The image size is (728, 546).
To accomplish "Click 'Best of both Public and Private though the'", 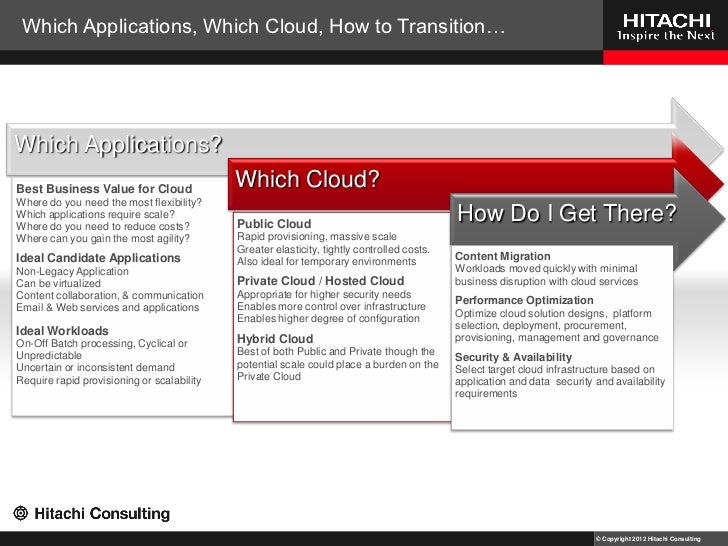I will 336,351.
